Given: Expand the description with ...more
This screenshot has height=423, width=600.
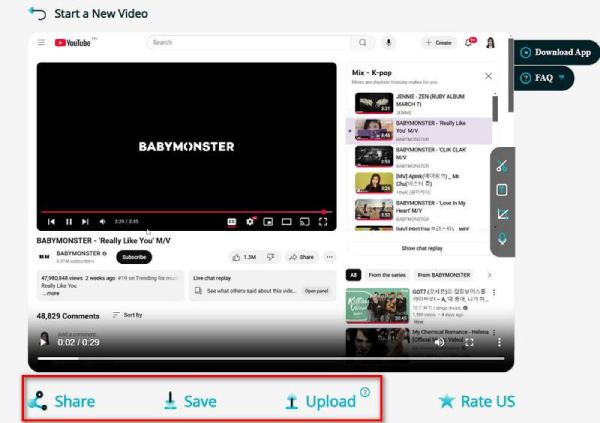Looking at the screenshot, I should click(51, 294).
